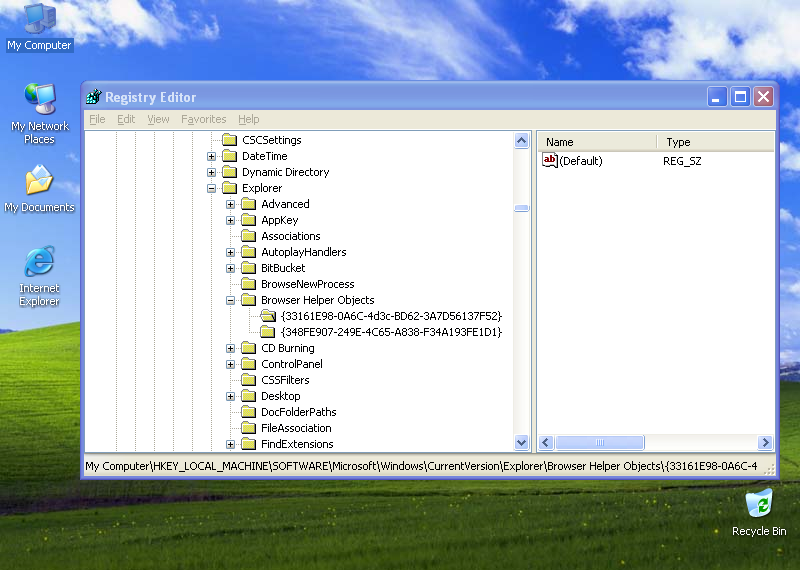Click the AutoplayHandlers folder icon

248,252
